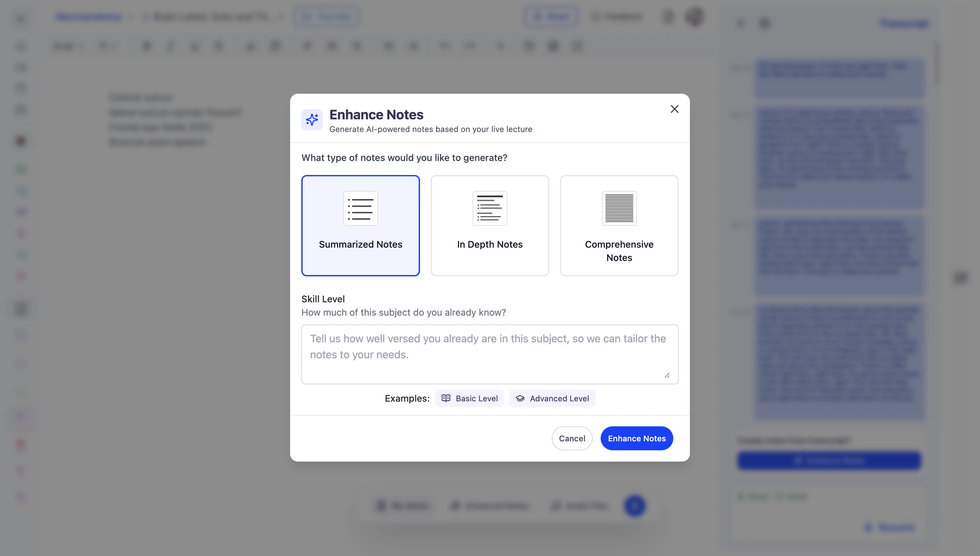Click the bold formatting icon in background toolbar
Image resolution: width=980 pixels, height=556 pixels.
(146, 46)
